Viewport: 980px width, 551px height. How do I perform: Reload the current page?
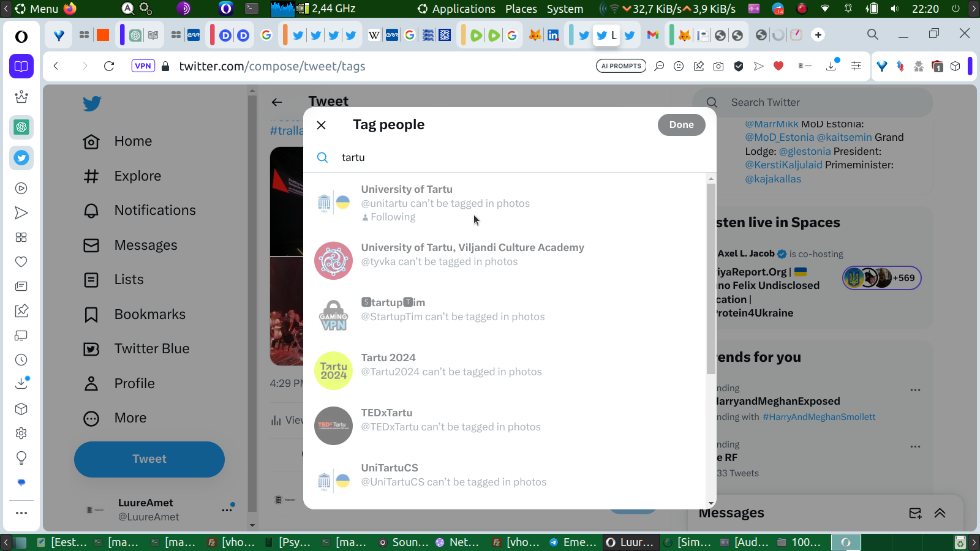click(109, 66)
